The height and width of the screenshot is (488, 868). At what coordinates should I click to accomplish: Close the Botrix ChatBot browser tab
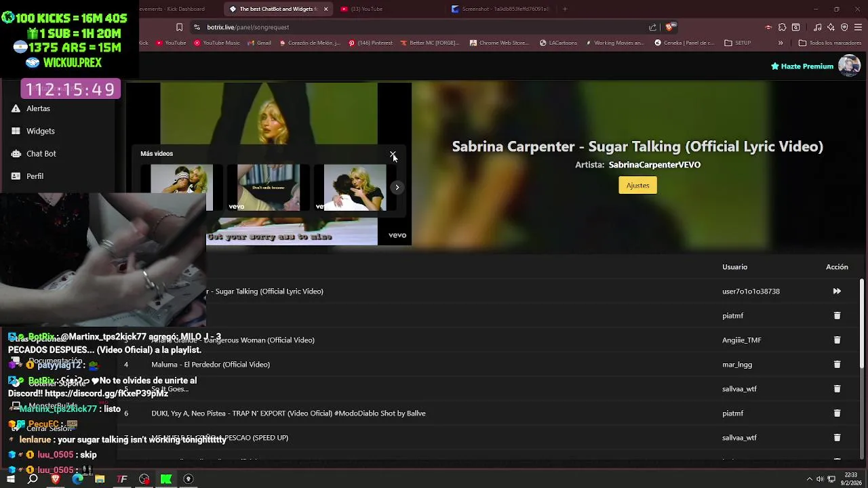pyautogui.click(x=325, y=9)
